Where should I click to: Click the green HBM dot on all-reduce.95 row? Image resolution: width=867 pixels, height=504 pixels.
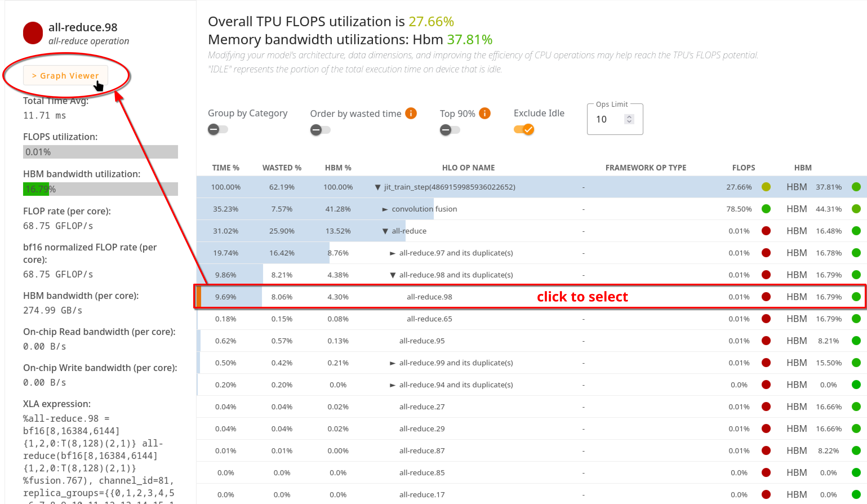pos(857,341)
